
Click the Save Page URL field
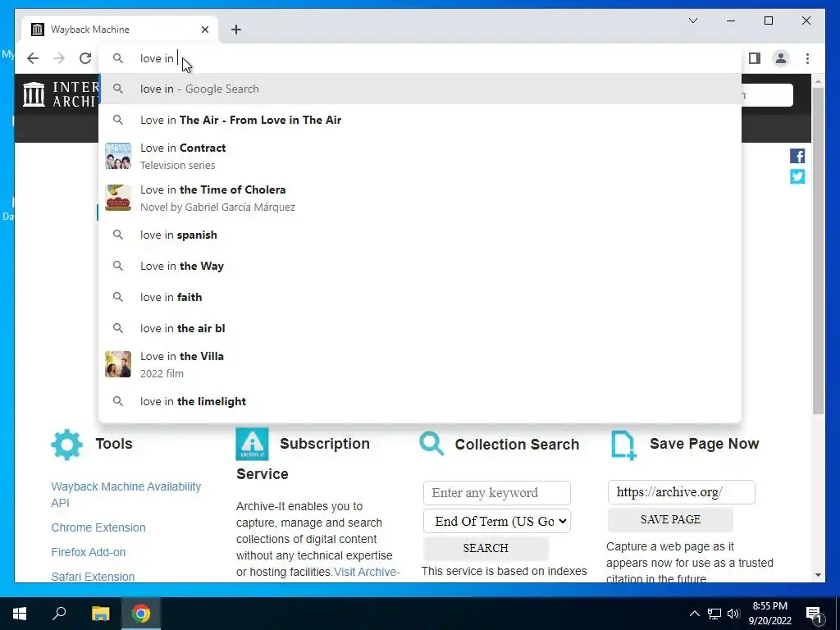pyautogui.click(x=681, y=492)
